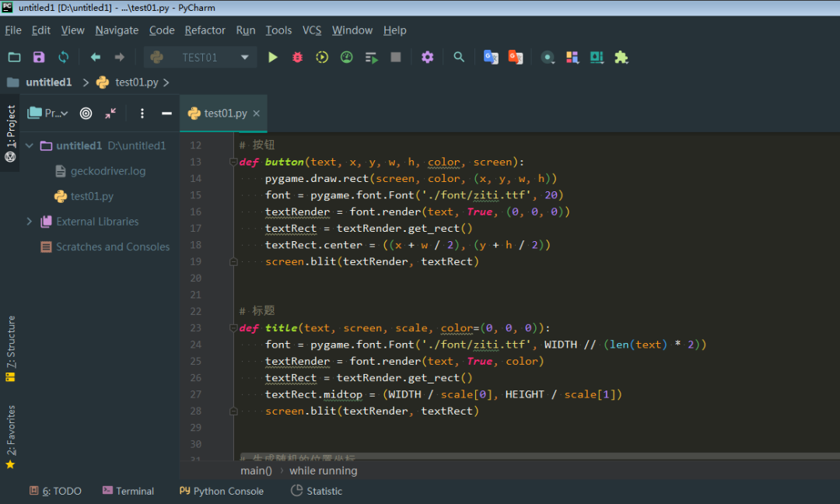Viewport: 840px width, 504px height.
Task: Run TEST01 with Coverage
Action: [x=321, y=57]
